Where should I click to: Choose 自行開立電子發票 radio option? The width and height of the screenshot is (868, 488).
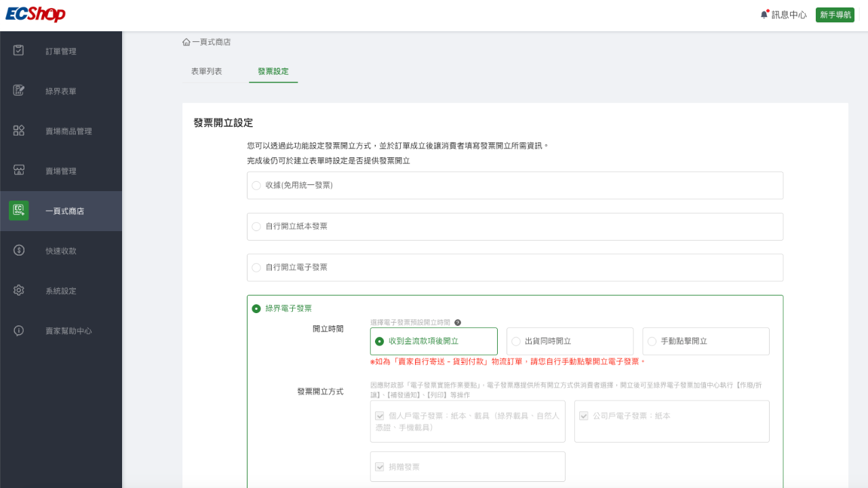256,268
